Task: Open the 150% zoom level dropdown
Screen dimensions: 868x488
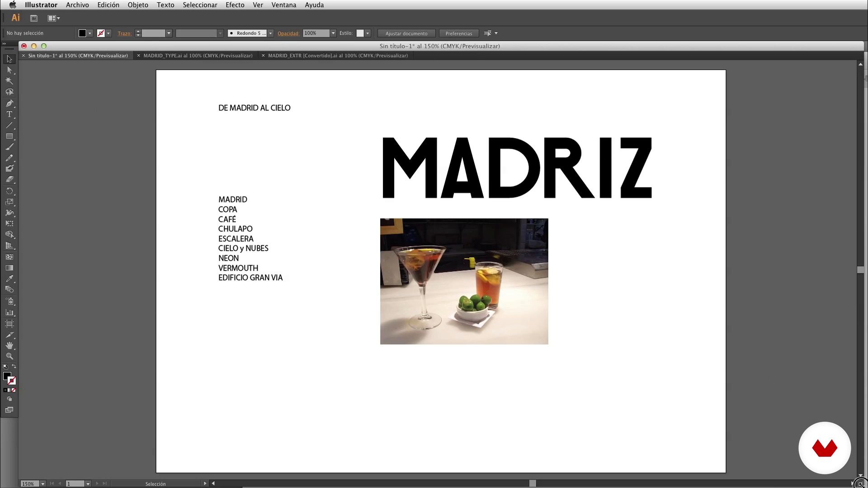Action: click(43, 484)
